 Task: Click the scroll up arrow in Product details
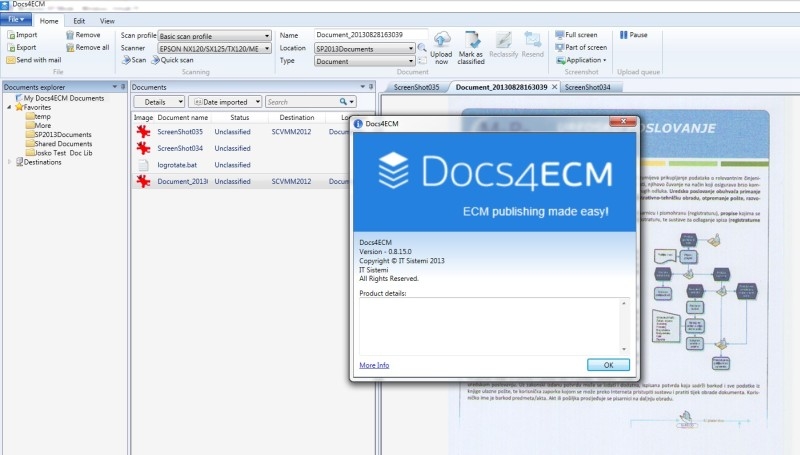click(x=624, y=304)
